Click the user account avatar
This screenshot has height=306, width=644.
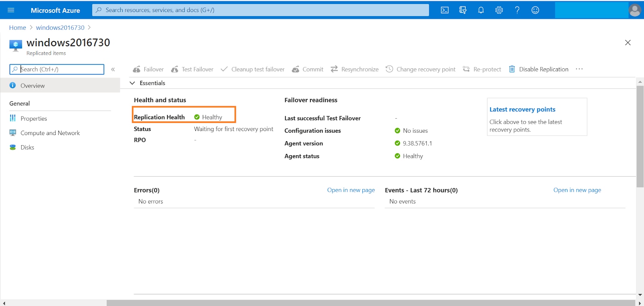(635, 10)
